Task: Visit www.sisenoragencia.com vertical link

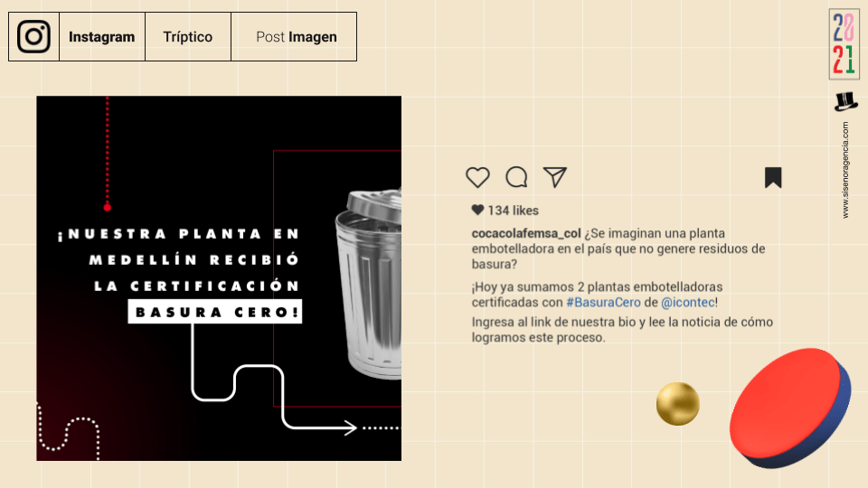Action: click(845, 171)
